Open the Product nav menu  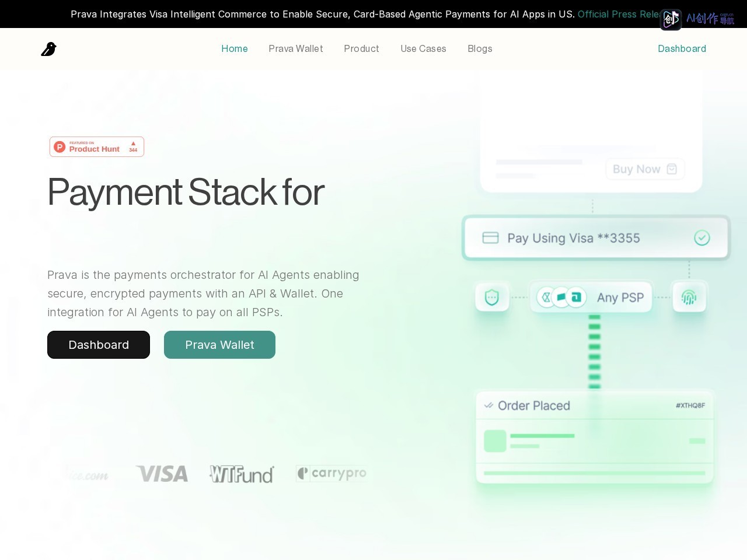point(361,49)
